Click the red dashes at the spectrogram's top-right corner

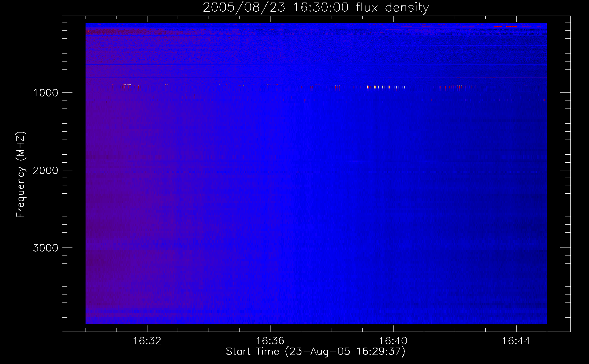506,26
